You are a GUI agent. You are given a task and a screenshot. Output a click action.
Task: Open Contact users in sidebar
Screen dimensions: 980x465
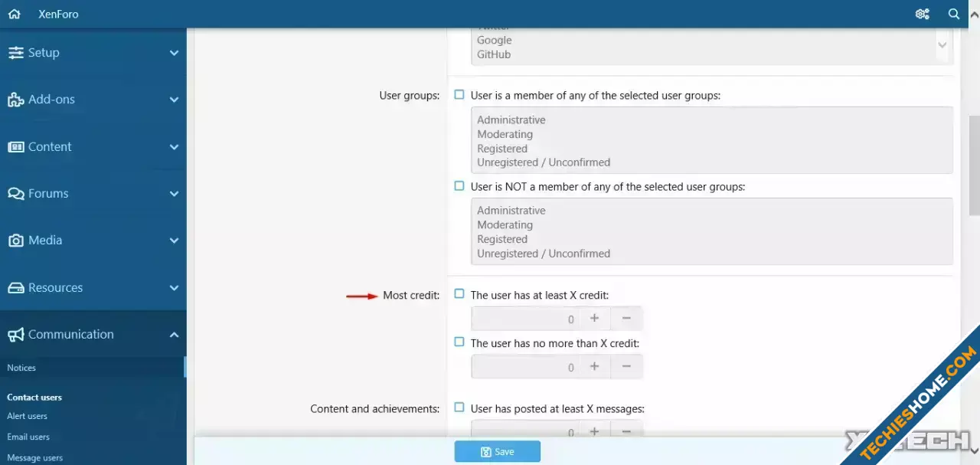tap(34, 398)
